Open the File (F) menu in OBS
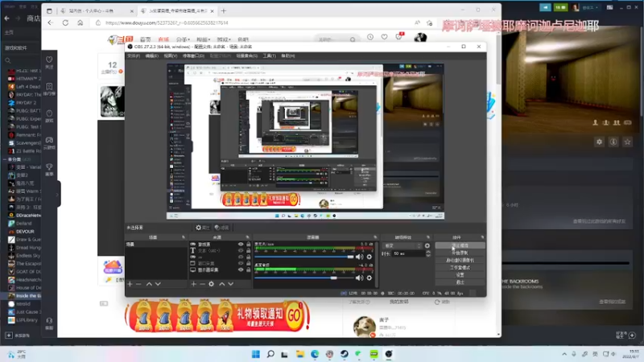This screenshot has width=644, height=362. [134, 56]
